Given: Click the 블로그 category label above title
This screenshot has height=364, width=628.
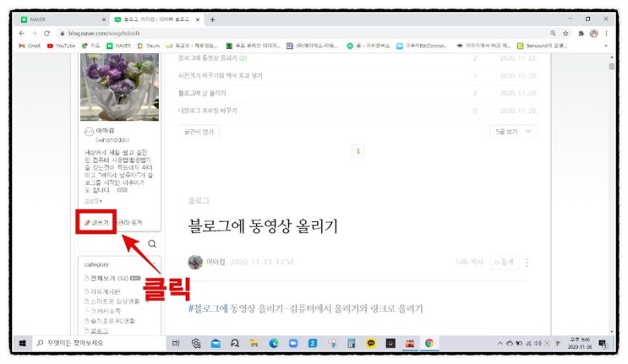Looking at the screenshot, I should [199, 200].
